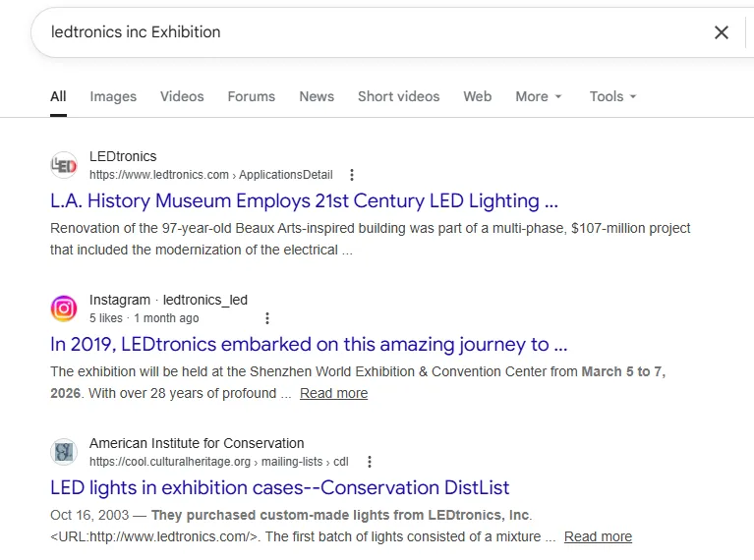
Task: Open three-dot menu for Conservation result
Action: [370, 462]
